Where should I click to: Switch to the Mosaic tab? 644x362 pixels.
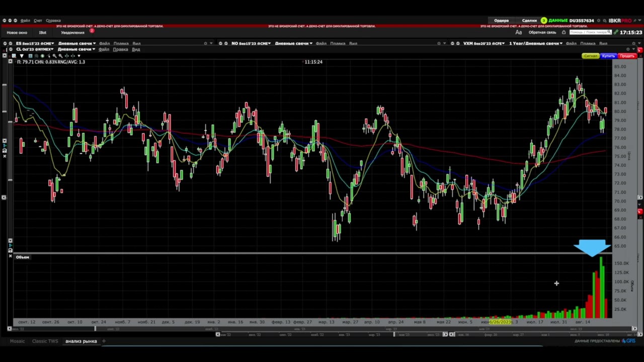click(x=17, y=341)
